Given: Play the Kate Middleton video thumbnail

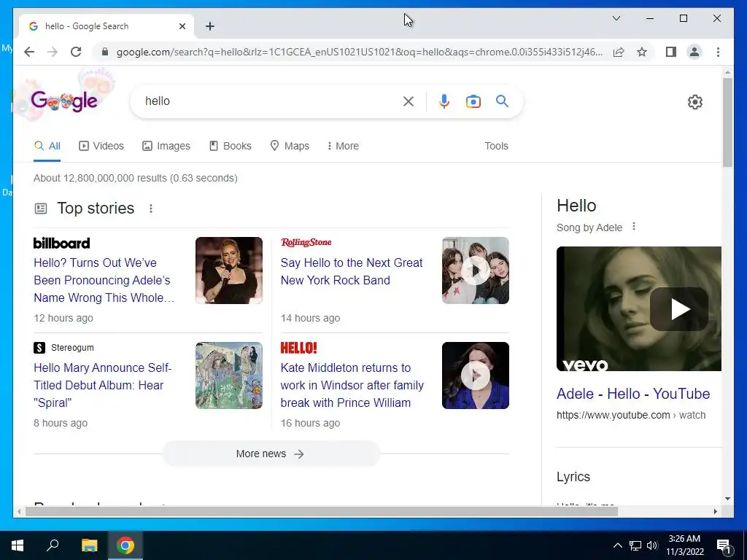Looking at the screenshot, I should point(476,376).
